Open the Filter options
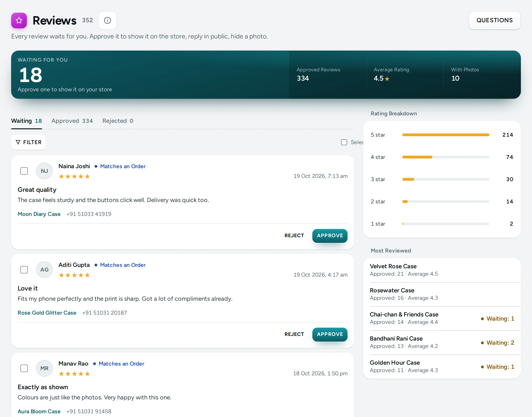The height and width of the screenshot is (417, 532). (28, 142)
